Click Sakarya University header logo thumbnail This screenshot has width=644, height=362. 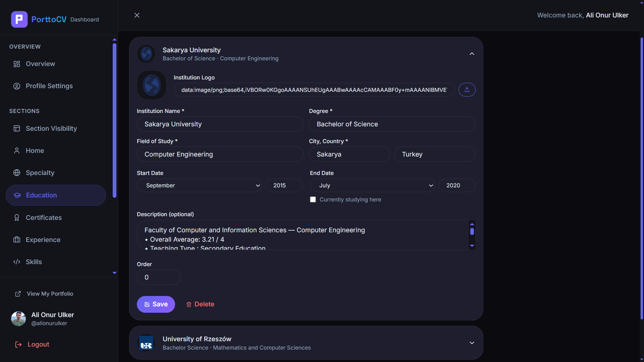pos(146,54)
